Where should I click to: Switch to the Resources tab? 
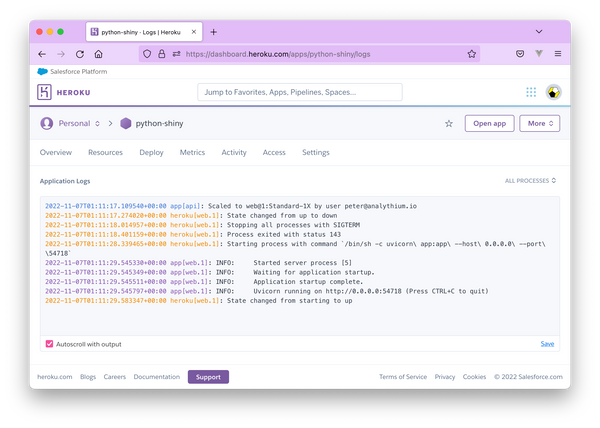click(x=106, y=152)
